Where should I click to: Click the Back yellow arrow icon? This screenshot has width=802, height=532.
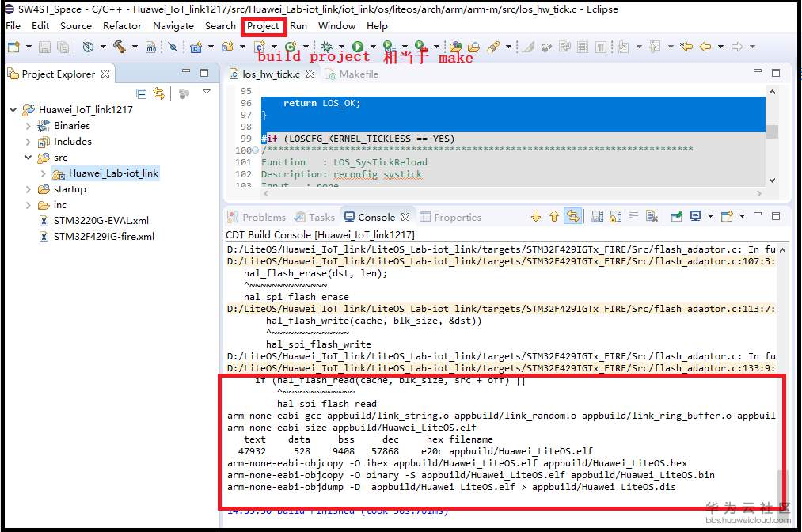click(x=705, y=47)
